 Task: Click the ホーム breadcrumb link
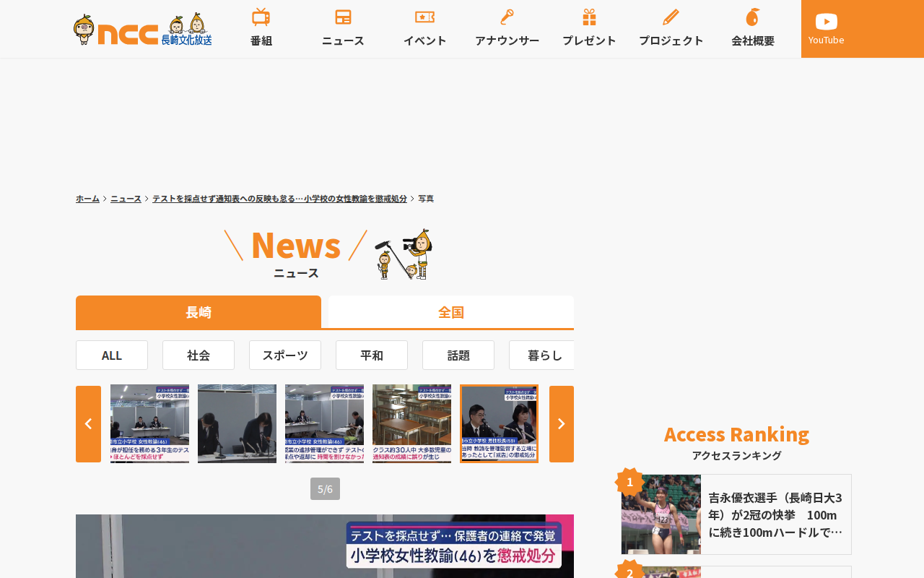coord(87,199)
